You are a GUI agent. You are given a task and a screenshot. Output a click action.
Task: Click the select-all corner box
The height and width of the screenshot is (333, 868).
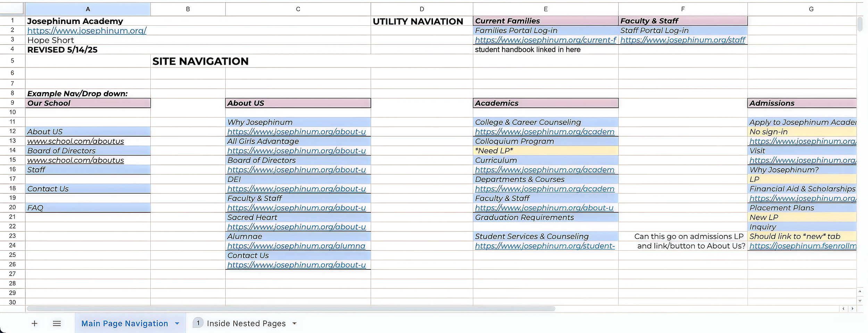pos(12,8)
